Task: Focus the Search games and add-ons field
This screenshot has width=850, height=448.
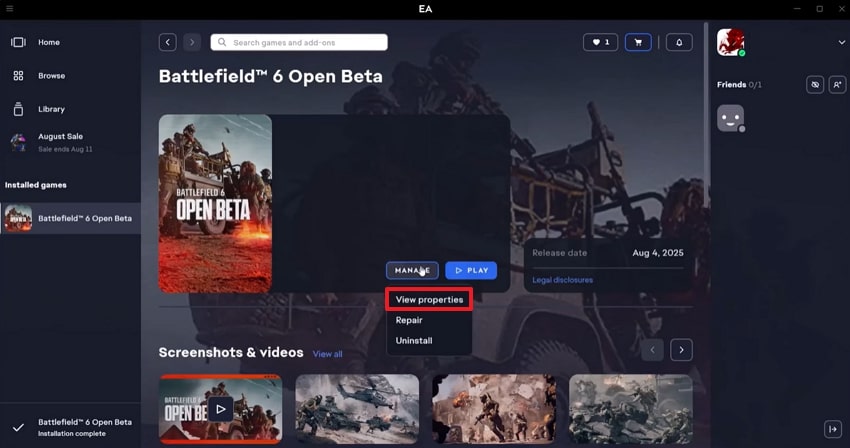Action: [299, 42]
